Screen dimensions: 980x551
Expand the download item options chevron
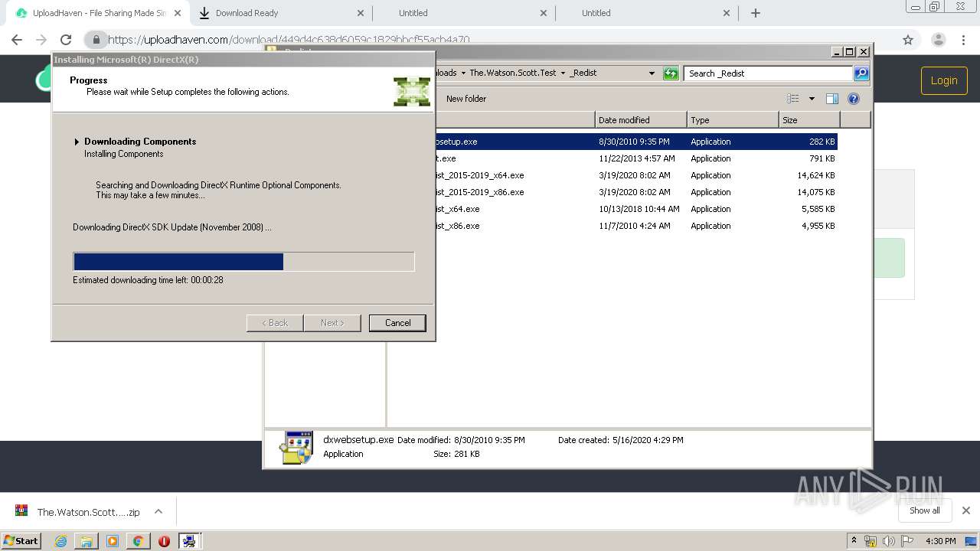click(158, 511)
